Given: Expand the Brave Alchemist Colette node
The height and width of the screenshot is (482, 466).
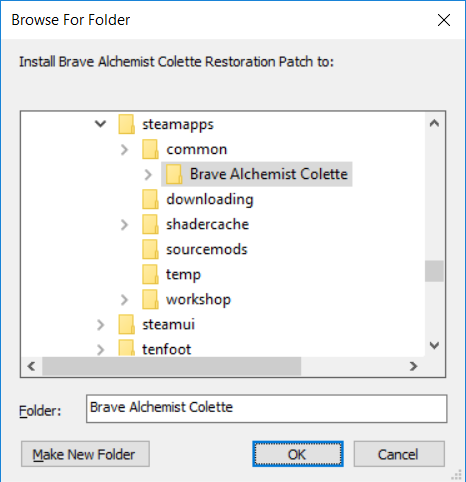Looking at the screenshot, I should tap(148, 175).
